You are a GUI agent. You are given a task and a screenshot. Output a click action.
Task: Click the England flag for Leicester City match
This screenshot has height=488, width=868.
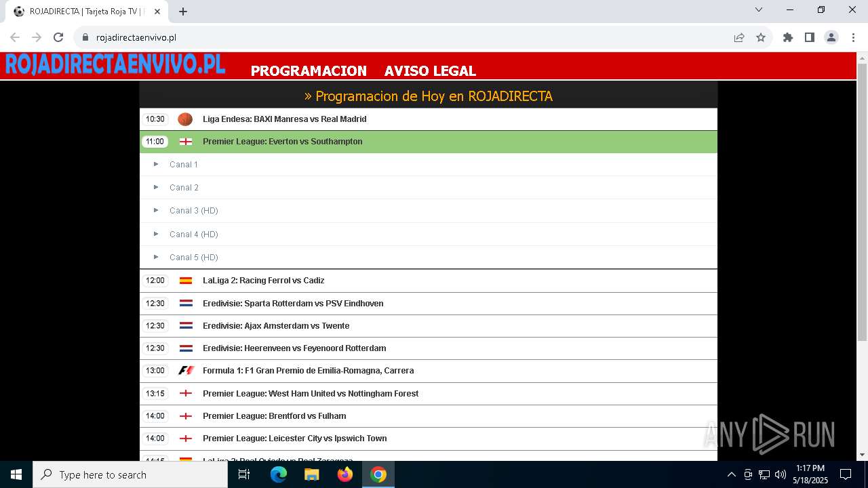pos(186,439)
